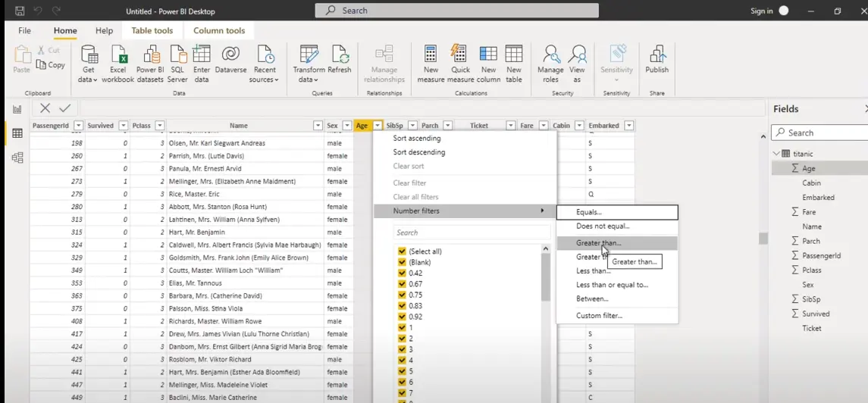The height and width of the screenshot is (403, 868).
Task: Click the Transform data icon
Action: pyautogui.click(x=309, y=55)
